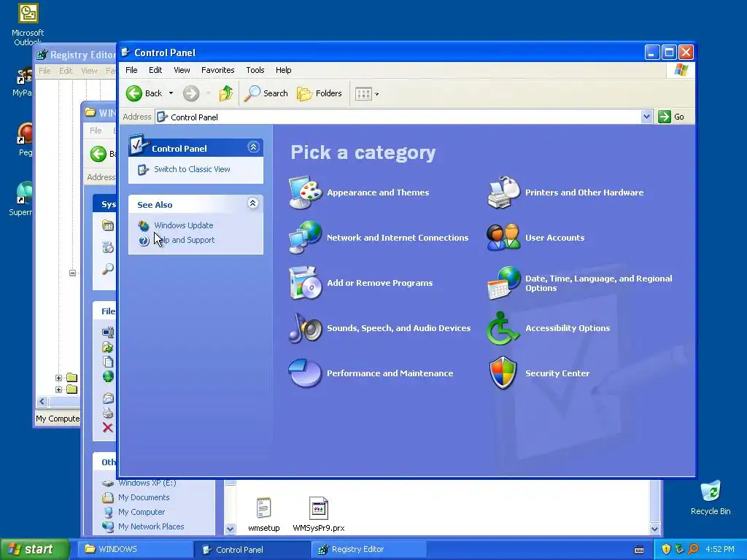Image resolution: width=747 pixels, height=560 pixels.
Task: Toggle the Folders pane button
Action: (x=320, y=93)
